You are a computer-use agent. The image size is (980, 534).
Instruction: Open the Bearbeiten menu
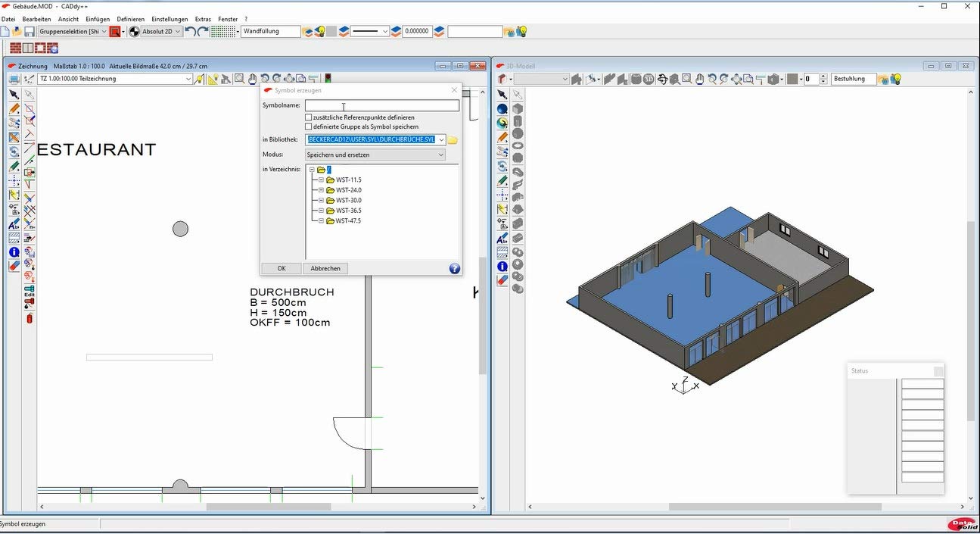click(x=36, y=19)
